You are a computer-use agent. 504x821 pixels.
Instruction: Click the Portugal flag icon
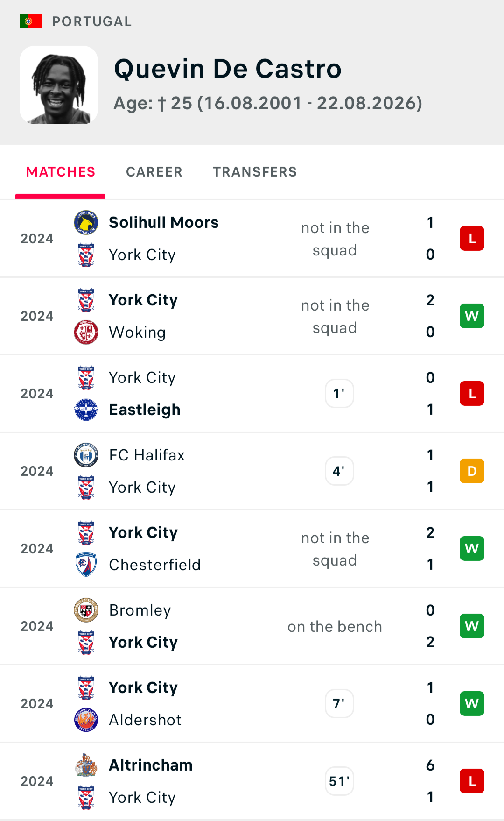[30, 21]
